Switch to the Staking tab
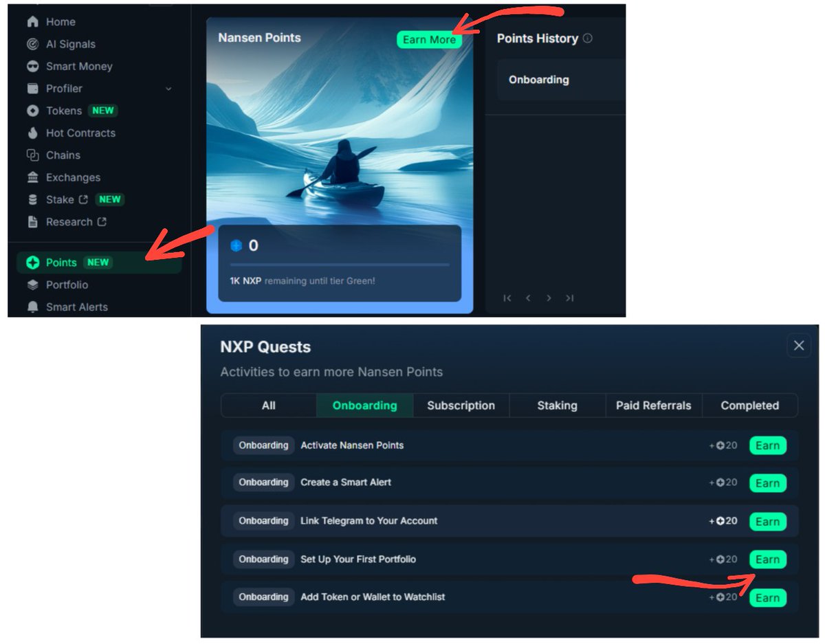The height and width of the screenshot is (644, 825). pos(558,406)
